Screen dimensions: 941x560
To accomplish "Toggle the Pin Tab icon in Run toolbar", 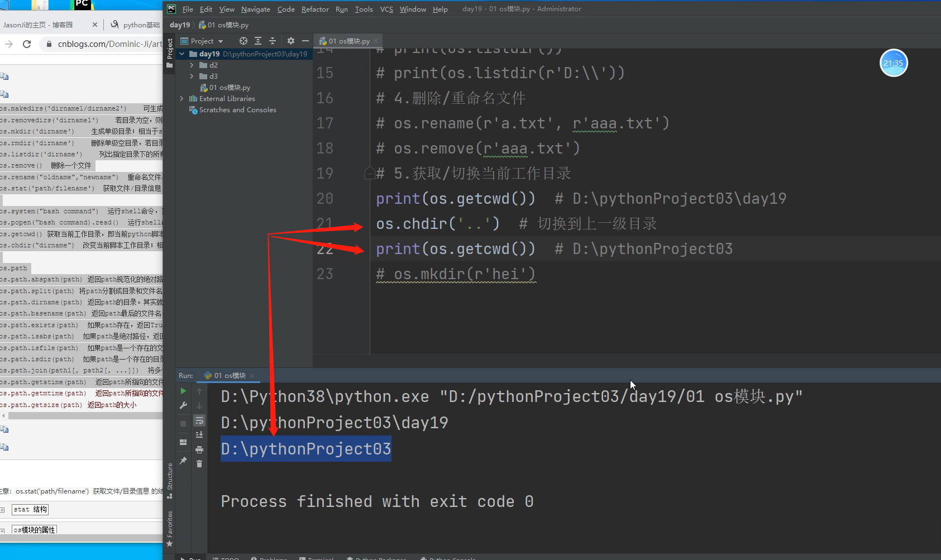I will (x=183, y=461).
